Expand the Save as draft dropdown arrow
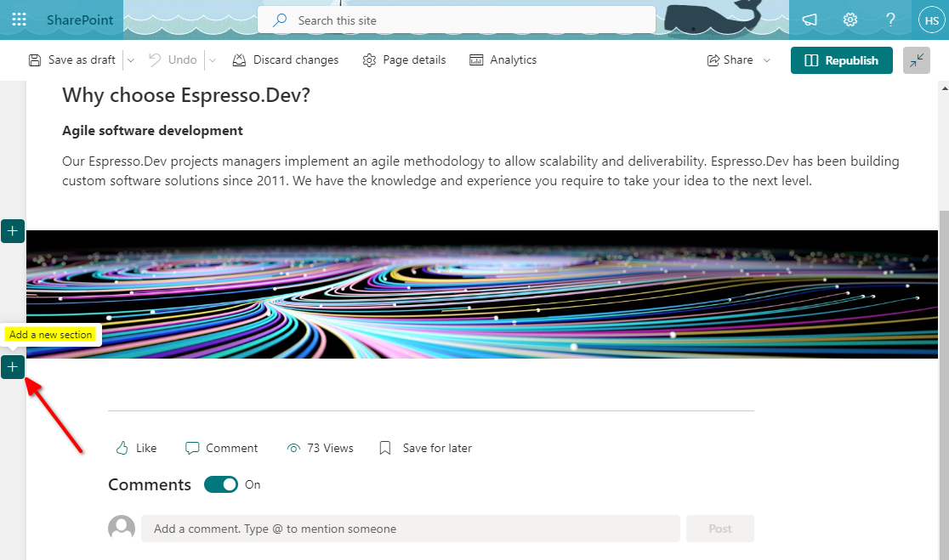 click(131, 59)
